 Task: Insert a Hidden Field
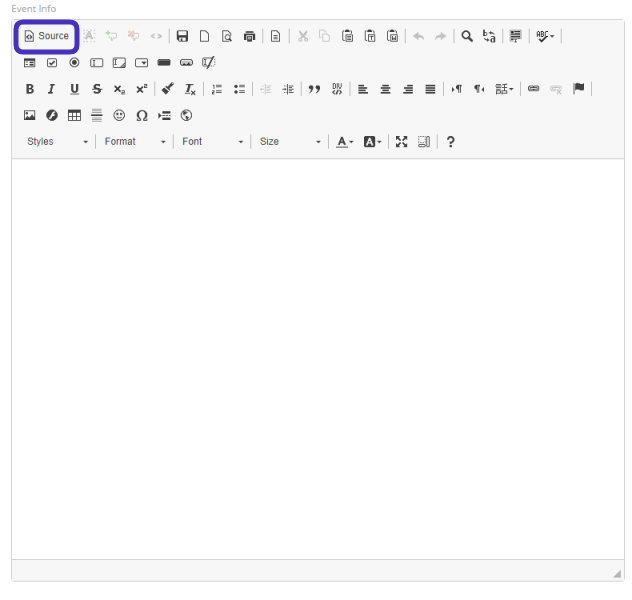208,62
